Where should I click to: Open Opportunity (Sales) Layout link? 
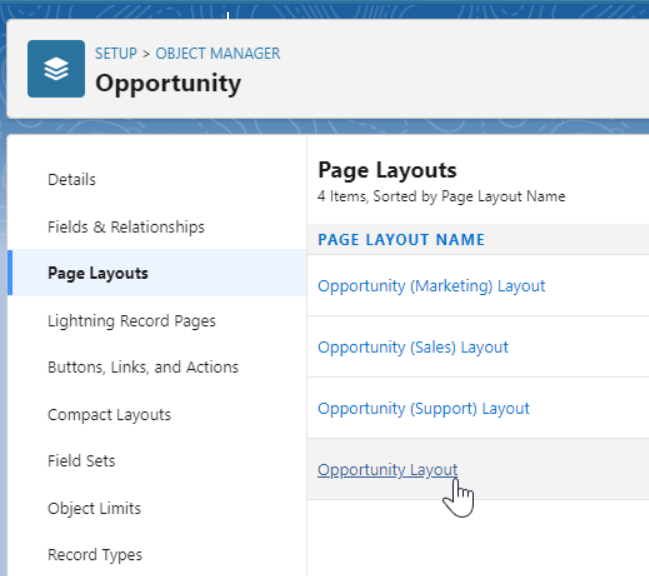click(x=413, y=347)
